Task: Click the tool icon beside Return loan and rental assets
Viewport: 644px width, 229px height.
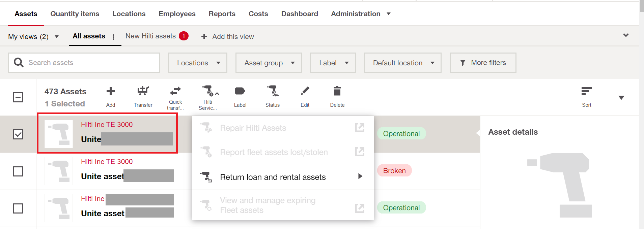Action: 206,177
